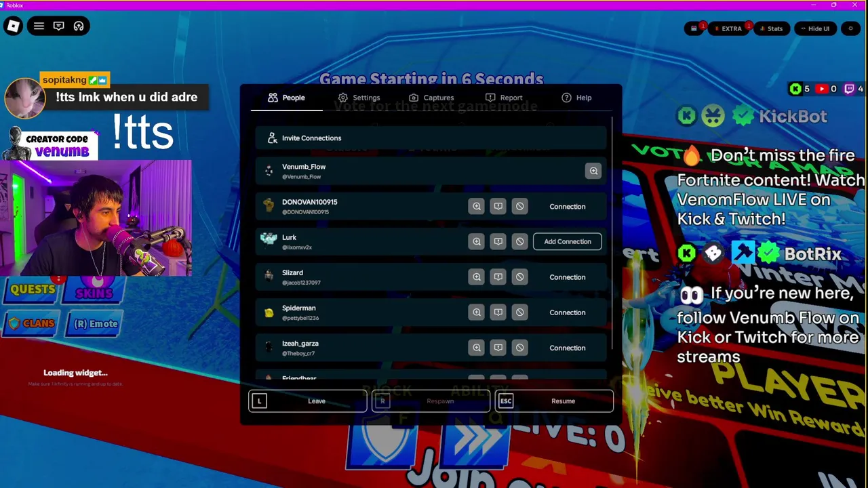Open the chat bubble icon in top bar

59,26
